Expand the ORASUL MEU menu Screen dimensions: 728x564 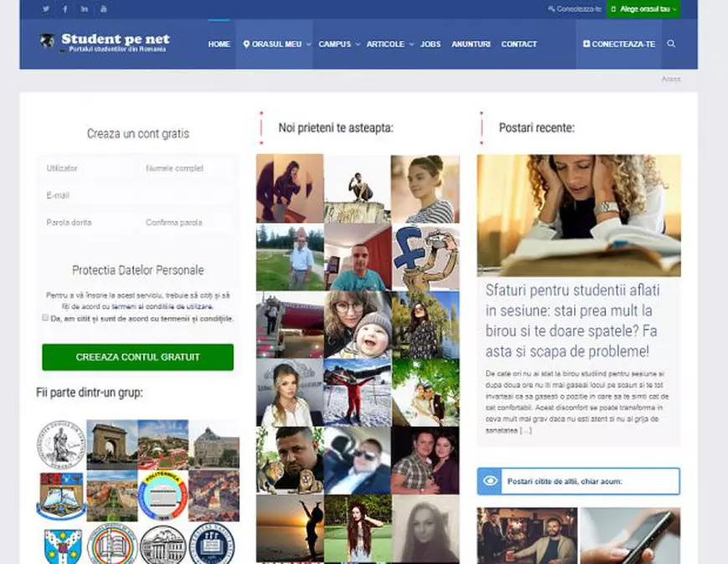pyautogui.click(x=275, y=44)
